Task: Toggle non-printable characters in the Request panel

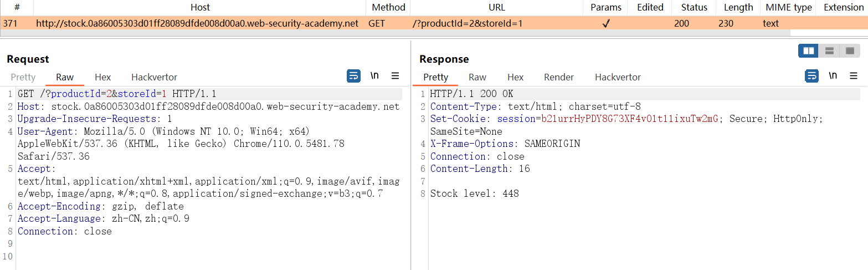Action: (374, 76)
